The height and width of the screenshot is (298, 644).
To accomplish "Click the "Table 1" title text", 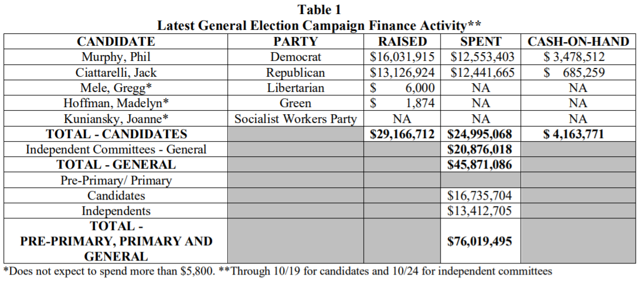I will tap(319, 9).
